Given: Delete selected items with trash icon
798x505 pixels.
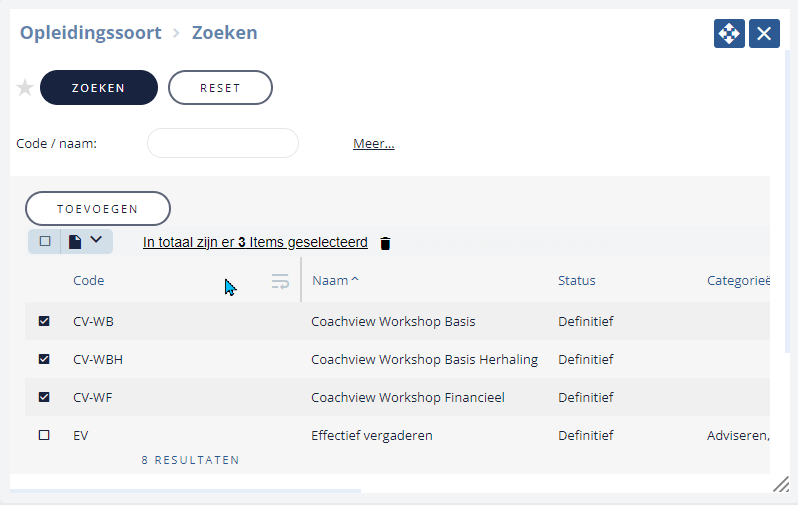Looking at the screenshot, I should 385,243.
